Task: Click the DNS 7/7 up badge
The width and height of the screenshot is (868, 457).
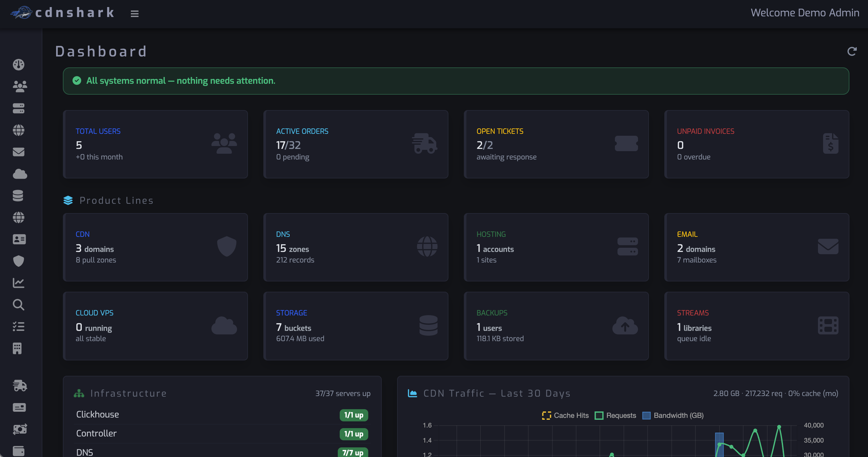Action: pyautogui.click(x=353, y=452)
